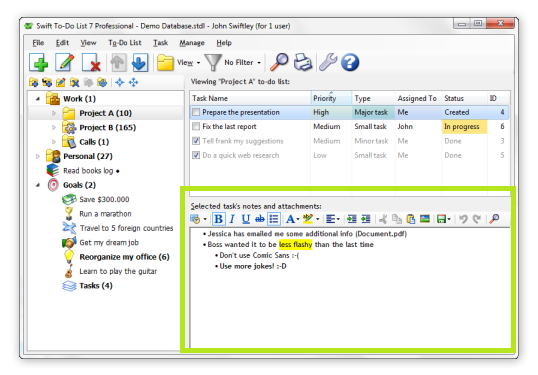
Task: Click the delete to-do list folder X icon
Action: click(74, 82)
